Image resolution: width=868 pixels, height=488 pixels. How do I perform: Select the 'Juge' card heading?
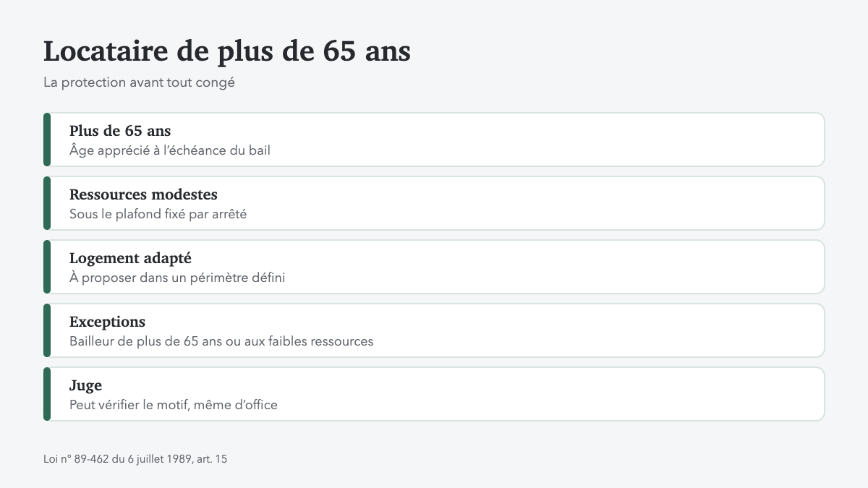pyautogui.click(x=85, y=385)
